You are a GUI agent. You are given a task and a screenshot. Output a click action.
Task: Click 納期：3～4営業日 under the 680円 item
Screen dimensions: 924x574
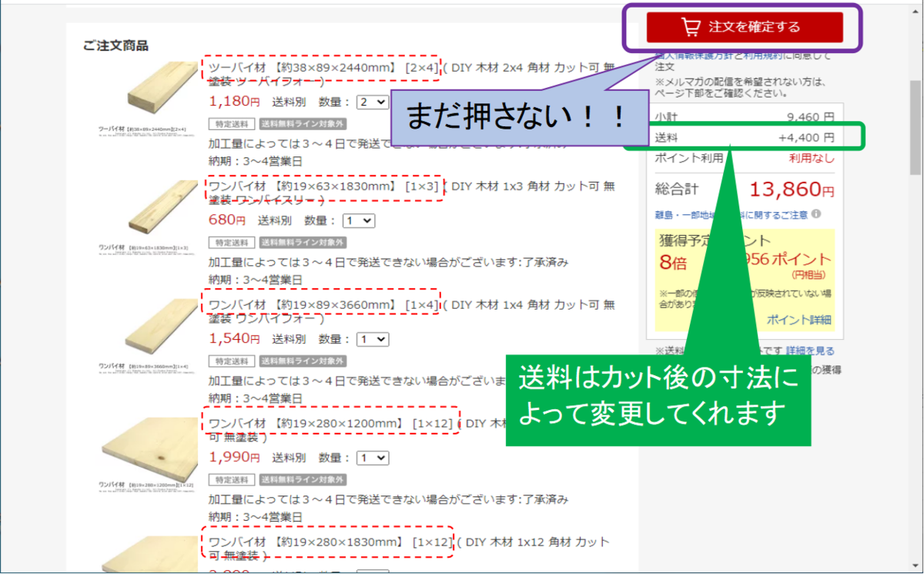pos(256,279)
